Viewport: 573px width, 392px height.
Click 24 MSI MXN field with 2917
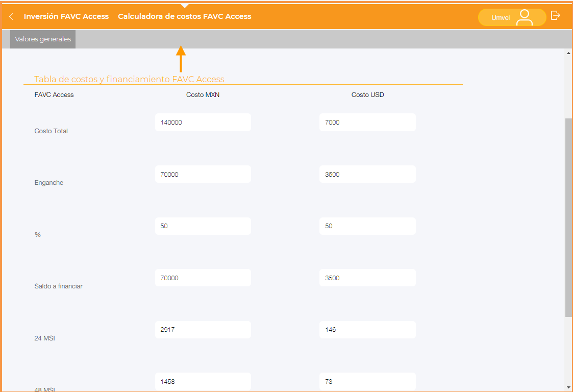tap(203, 329)
